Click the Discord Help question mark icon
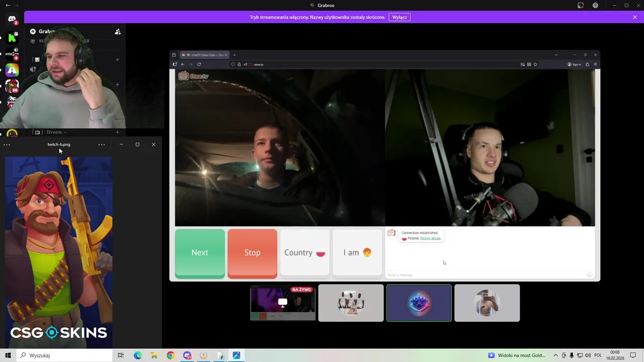Image resolution: width=644 pixels, height=362 pixels. click(x=596, y=6)
